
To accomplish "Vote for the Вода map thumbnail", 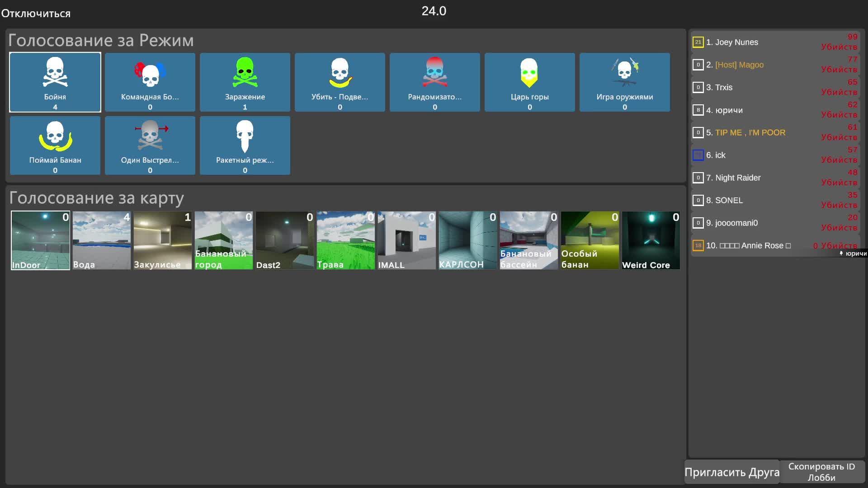I will (x=101, y=240).
